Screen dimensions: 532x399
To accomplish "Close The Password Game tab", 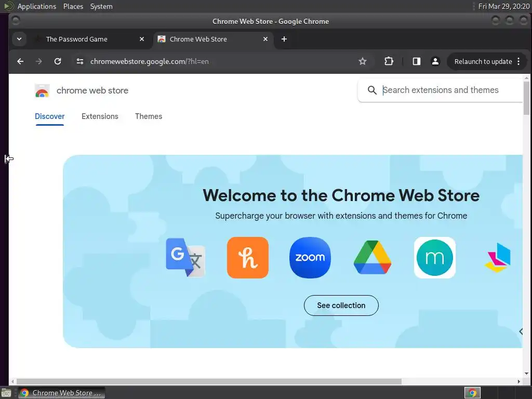I will click(x=142, y=39).
